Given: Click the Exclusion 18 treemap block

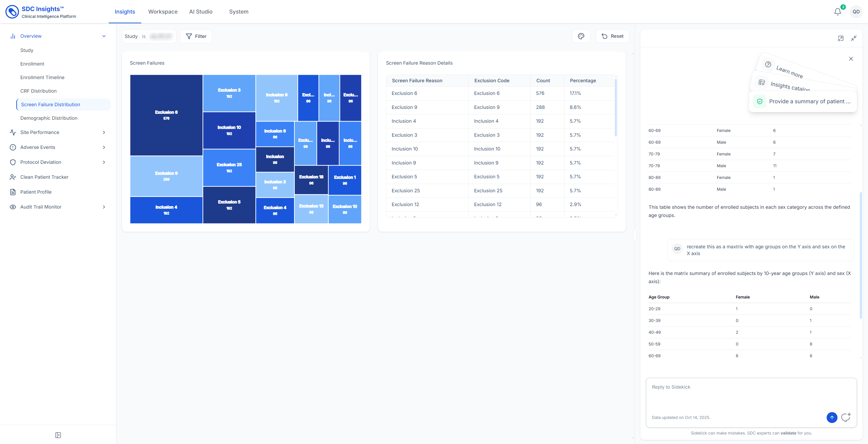Looking at the screenshot, I should coord(311,180).
